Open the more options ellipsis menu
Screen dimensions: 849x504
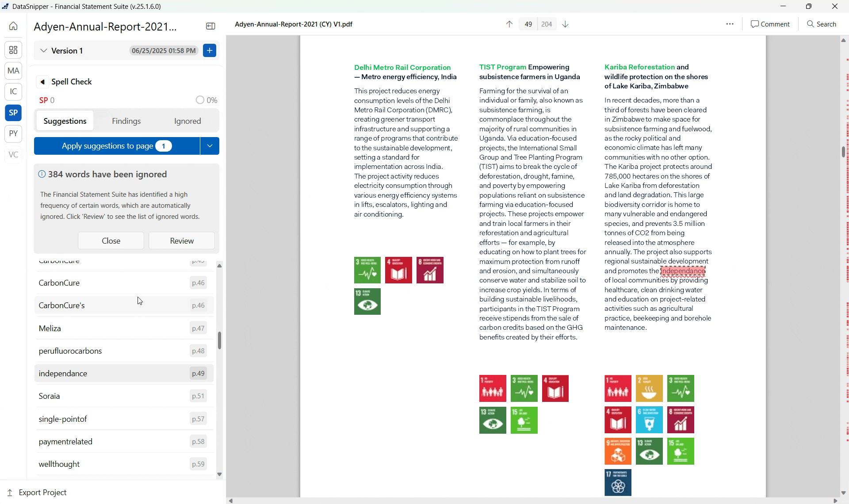tap(730, 24)
